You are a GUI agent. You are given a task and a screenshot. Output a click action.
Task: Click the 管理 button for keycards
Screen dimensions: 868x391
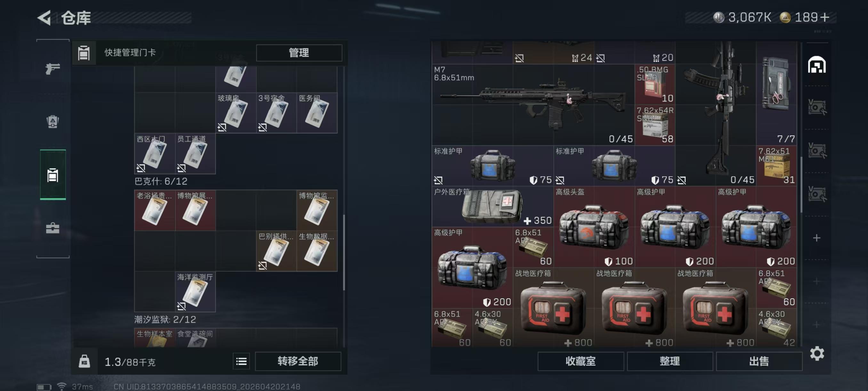[x=299, y=53]
